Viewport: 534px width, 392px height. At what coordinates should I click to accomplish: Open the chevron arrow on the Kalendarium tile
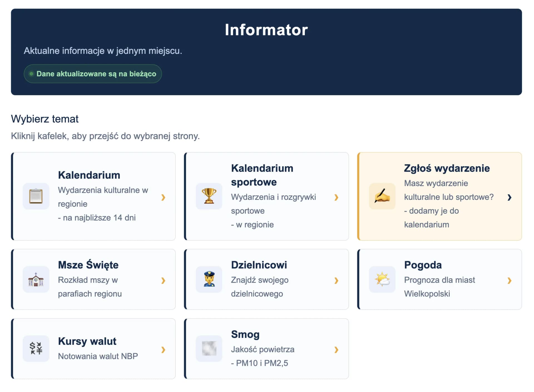coord(164,197)
